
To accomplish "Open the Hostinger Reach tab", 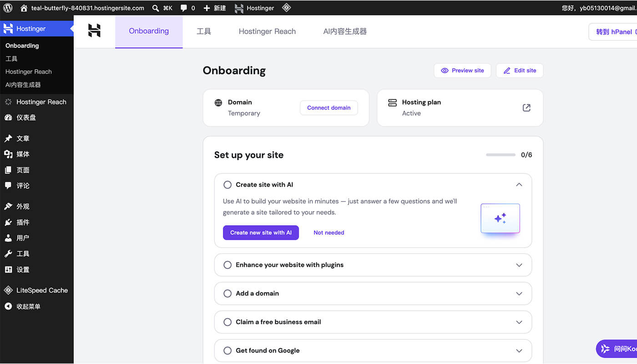I will point(267,31).
